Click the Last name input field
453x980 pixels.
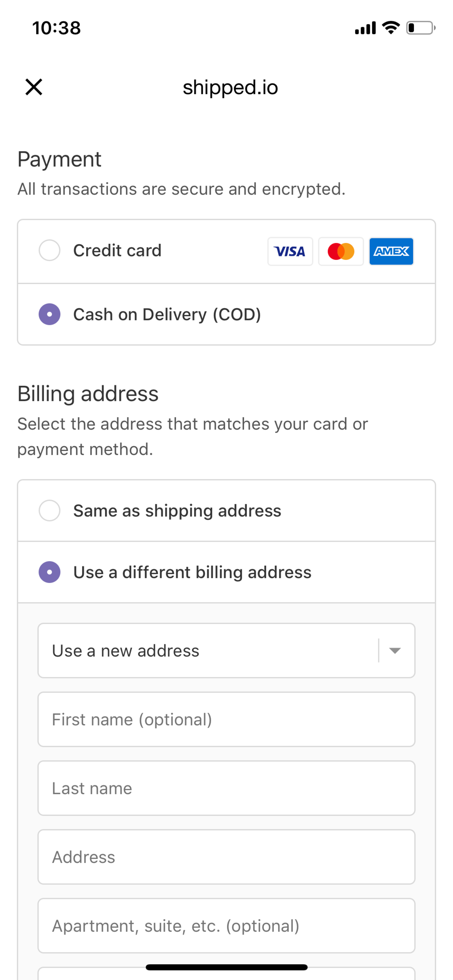(226, 788)
